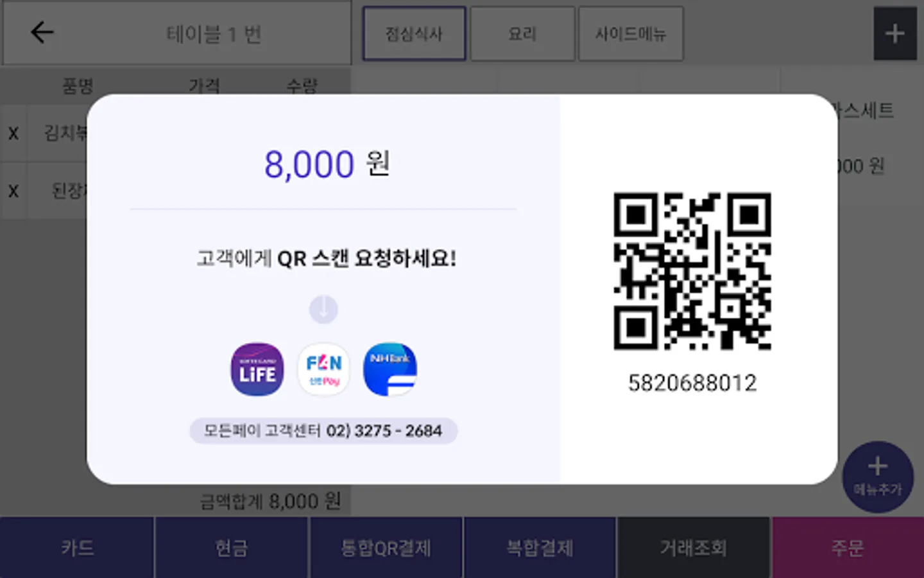
Task: Tap the plus icon in top-right corner
Action: tap(895, 33)
